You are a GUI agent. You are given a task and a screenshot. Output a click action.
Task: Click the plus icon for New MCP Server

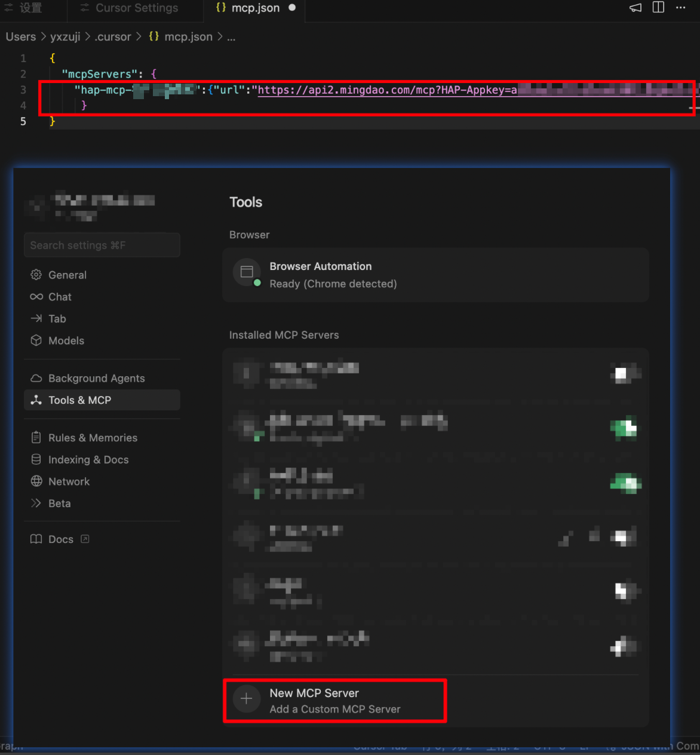point(246,699)
